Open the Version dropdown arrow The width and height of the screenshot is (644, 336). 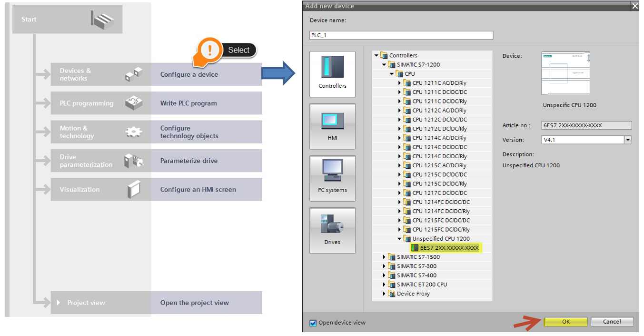628,140
